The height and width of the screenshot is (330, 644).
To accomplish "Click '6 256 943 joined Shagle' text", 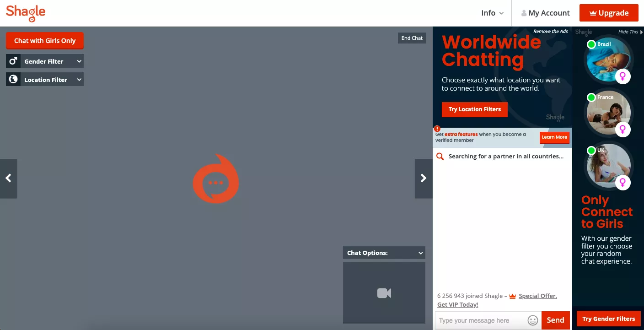I will point(470,296).
